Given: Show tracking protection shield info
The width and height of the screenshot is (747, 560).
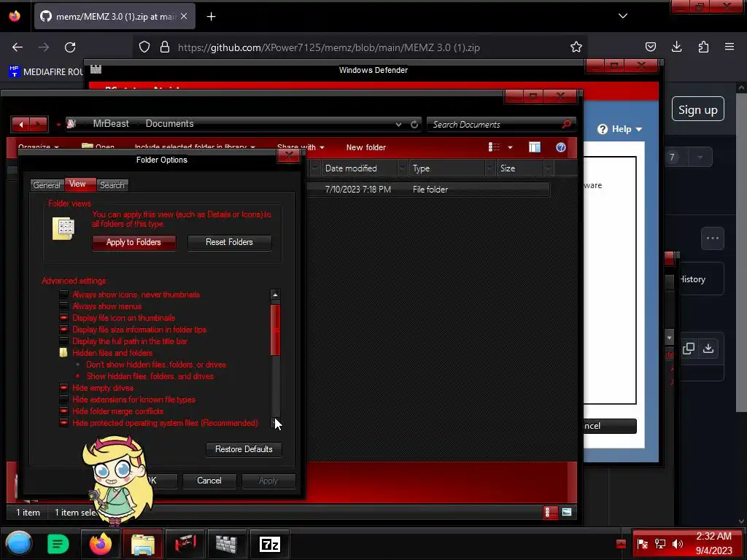Looking at the screenshot, I should (x=144, y=47).
